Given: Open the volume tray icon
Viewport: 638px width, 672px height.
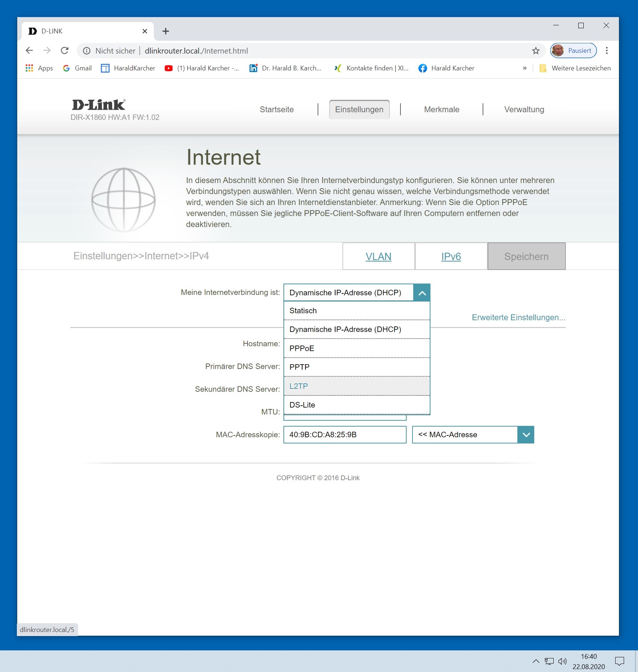Looking at the screenshot, I should click(562, 661).
